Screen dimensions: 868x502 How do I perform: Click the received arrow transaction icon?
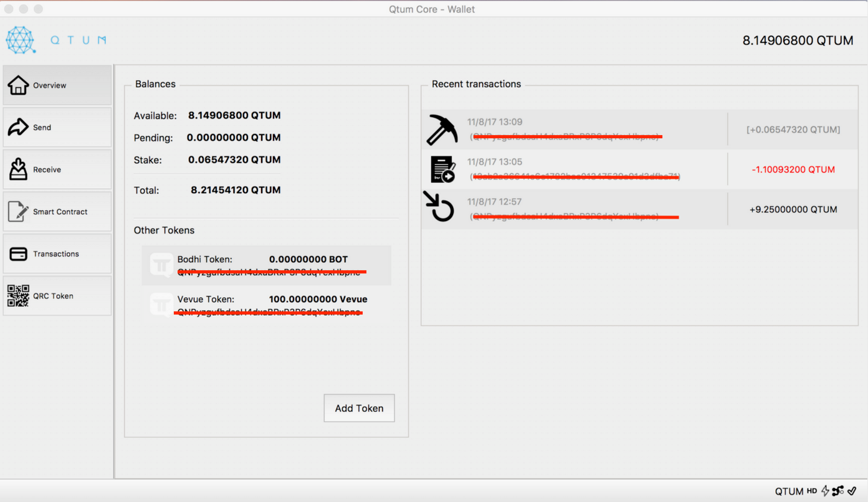click(x=439, y=207)
